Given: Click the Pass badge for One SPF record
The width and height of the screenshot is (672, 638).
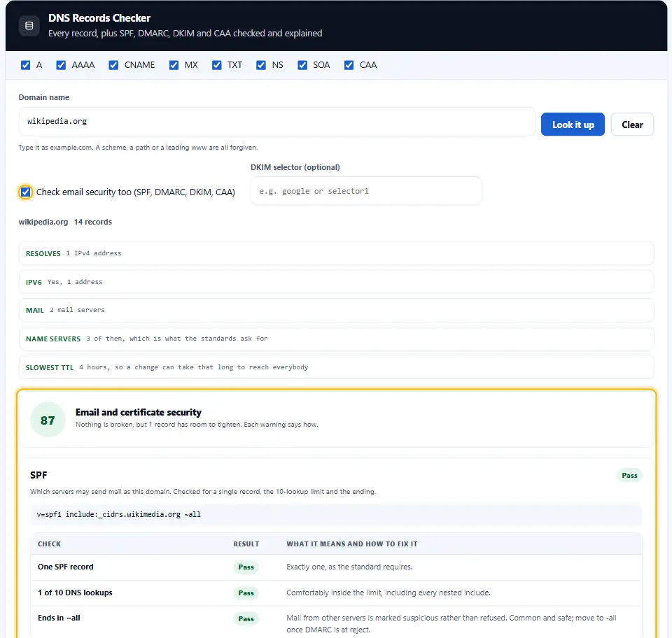Looking at the screenshot, I should tap(246, 567).
